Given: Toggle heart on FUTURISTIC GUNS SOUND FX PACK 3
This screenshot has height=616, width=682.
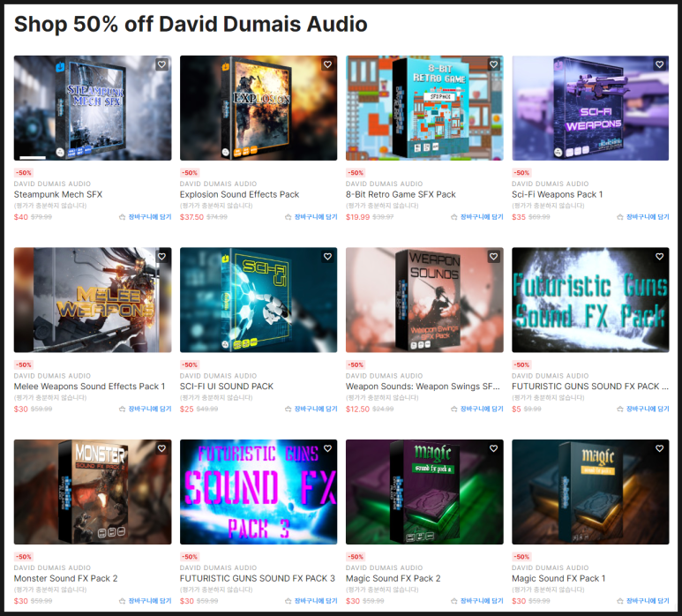Looking at the screenshot, I should click(327, 448).
